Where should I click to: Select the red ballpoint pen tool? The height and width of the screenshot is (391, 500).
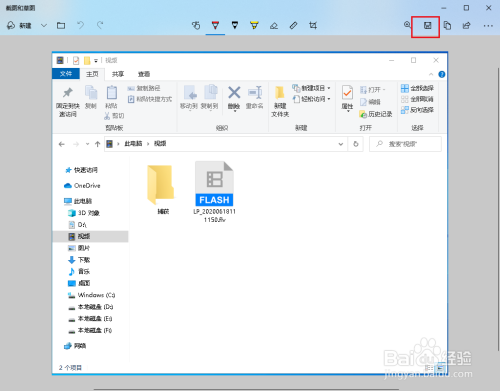point(215,25)
